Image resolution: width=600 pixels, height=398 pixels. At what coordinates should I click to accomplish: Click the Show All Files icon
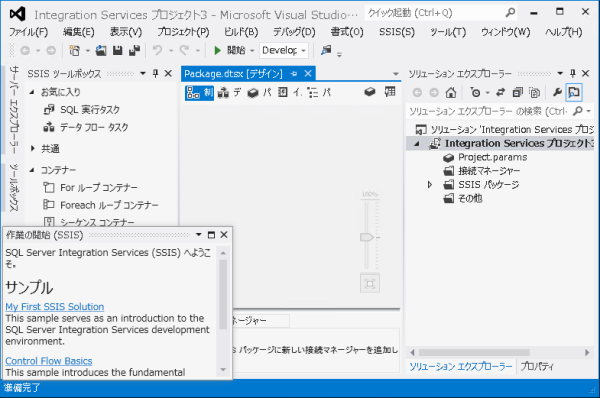pos(535,92)
